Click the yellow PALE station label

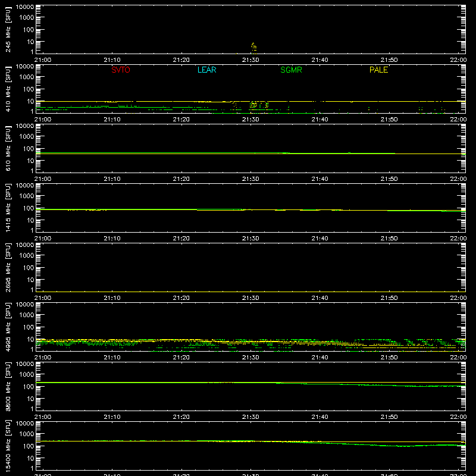point(378,70)
